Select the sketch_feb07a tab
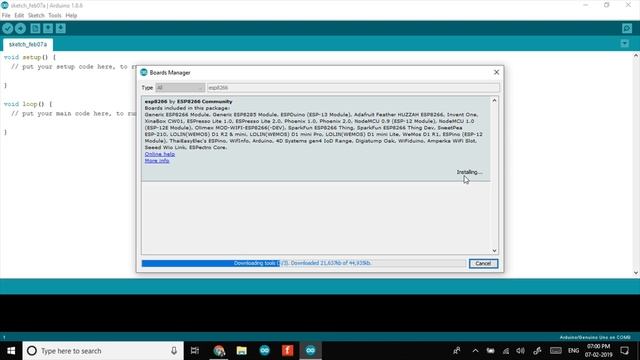Viewport: 640px width, 360px height. [28, 44]
